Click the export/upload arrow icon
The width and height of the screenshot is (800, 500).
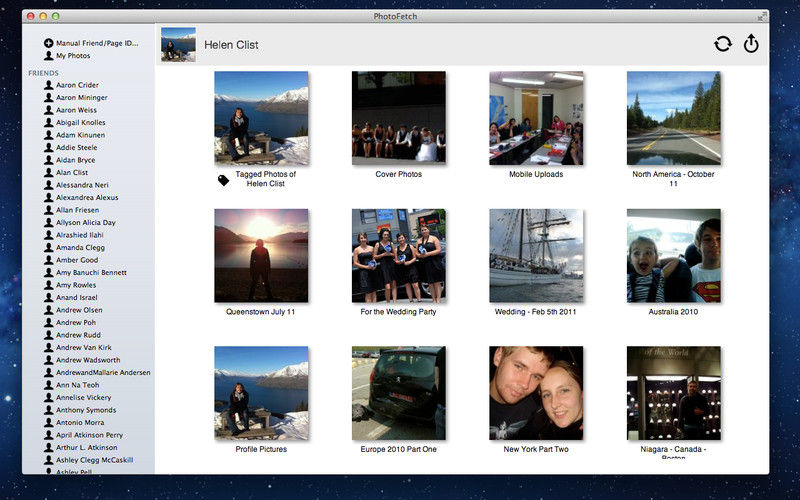tap(751, 44)
